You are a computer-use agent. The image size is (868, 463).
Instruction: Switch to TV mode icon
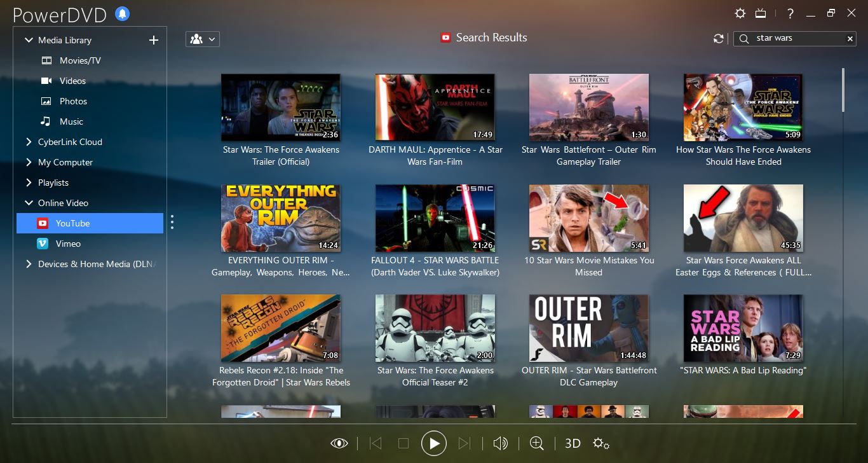(761, 13)
